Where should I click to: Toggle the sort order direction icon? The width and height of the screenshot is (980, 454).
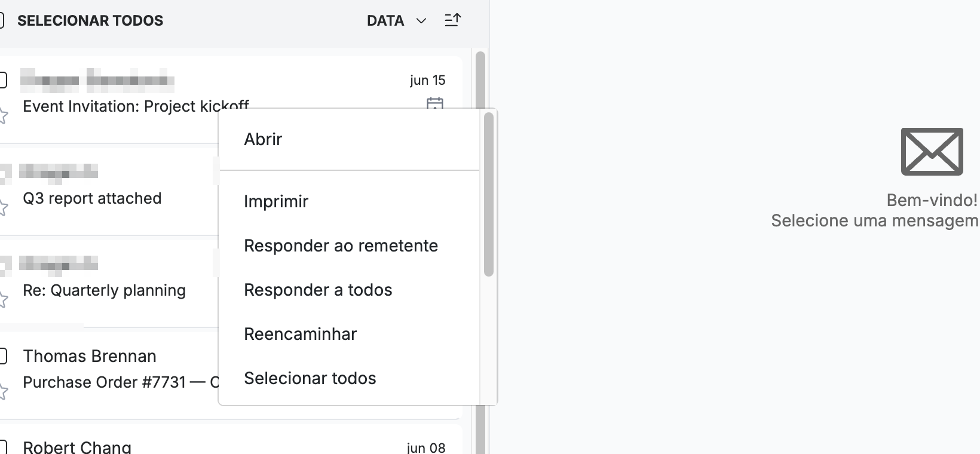click(453, 20)
